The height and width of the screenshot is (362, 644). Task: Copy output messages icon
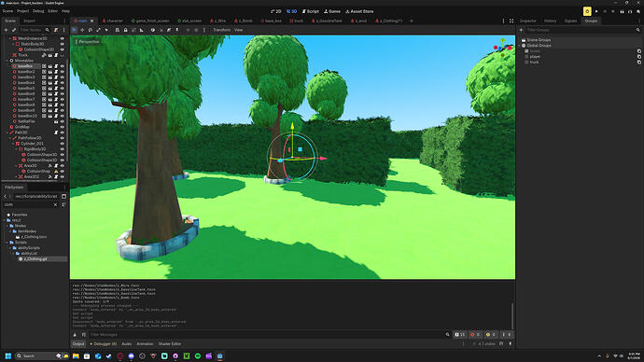(83, 335)
